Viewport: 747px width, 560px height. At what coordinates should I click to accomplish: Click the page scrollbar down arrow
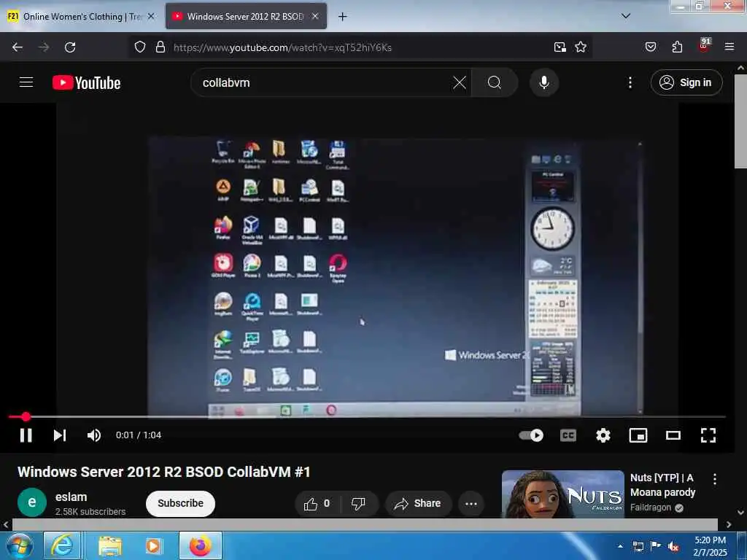[740, 513]
